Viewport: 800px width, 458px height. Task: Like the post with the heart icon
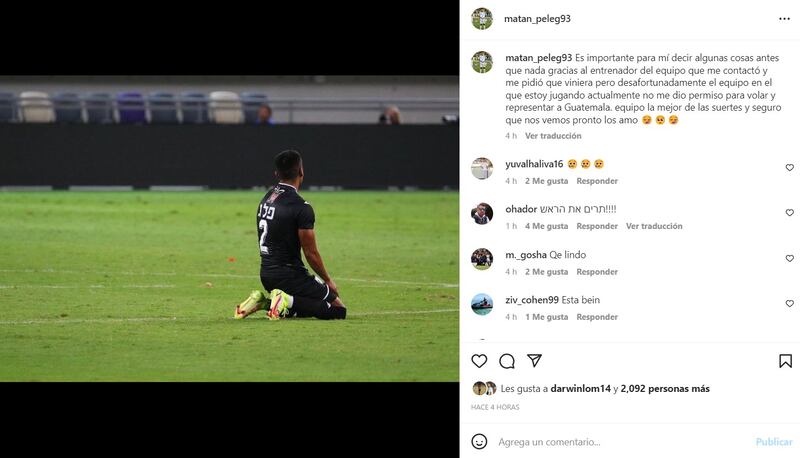(479, 361)
